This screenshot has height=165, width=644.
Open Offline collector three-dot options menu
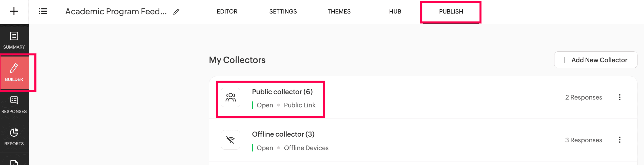coord(620,140)
